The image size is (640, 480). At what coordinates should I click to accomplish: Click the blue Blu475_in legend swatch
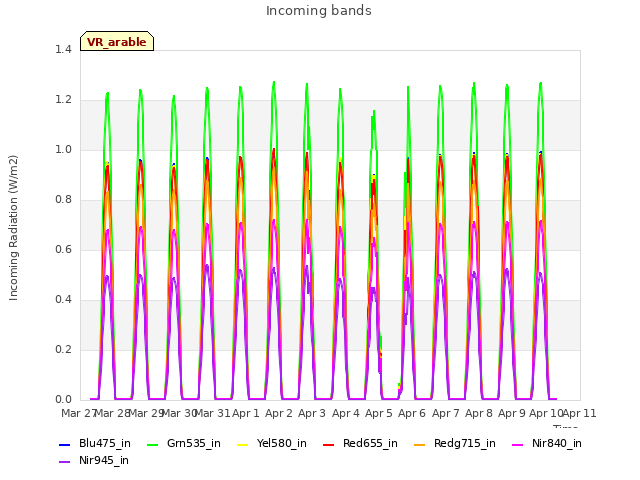point(65,444)
